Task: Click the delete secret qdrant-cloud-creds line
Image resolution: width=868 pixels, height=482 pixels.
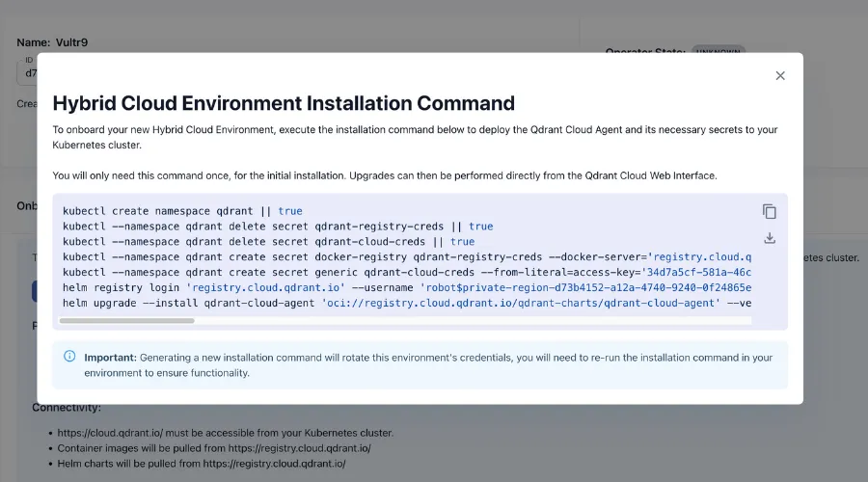Action: pos(268,242)
